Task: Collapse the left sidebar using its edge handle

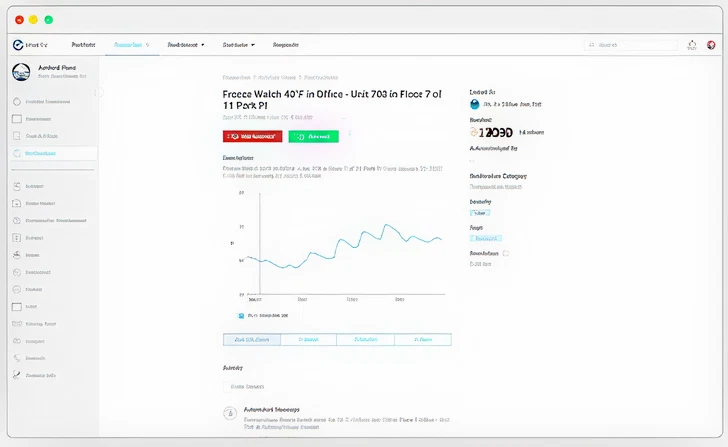Action: pyautogui.click(x=98, y=92)
